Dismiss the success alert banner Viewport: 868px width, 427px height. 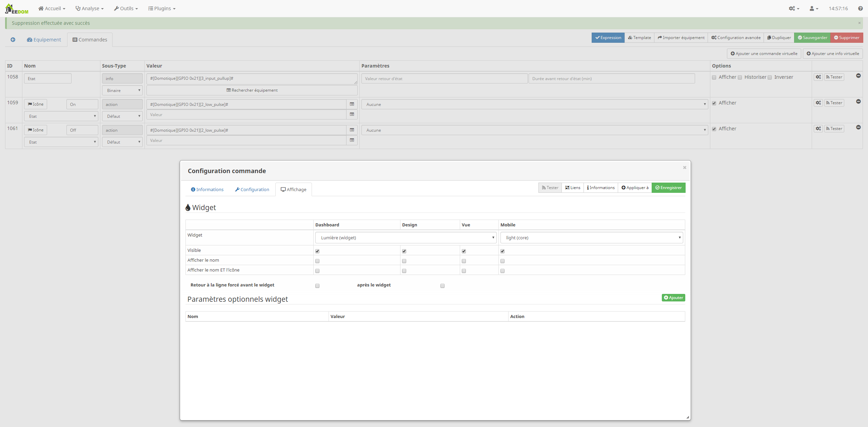[x=859, y=23]
